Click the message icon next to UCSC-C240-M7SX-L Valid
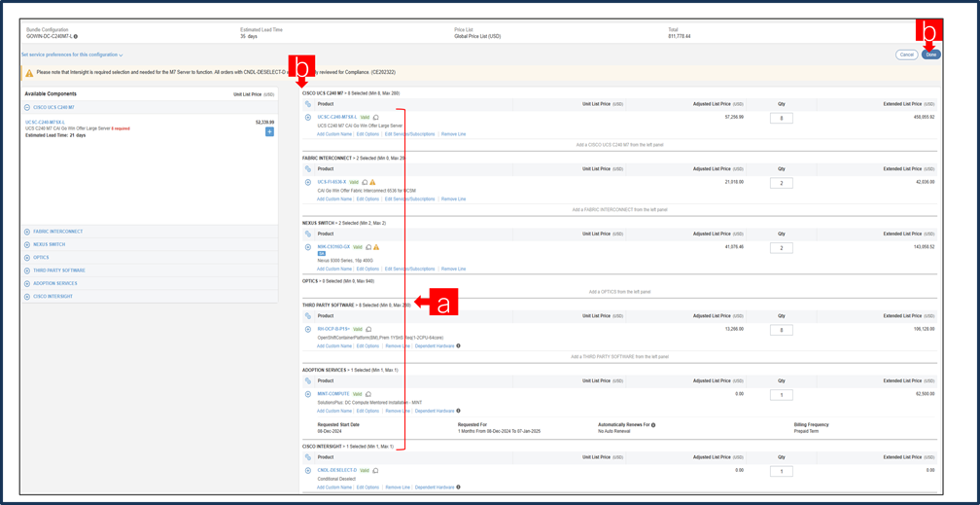This screenshot has width=980, height=505. click(x=375, y=117)
